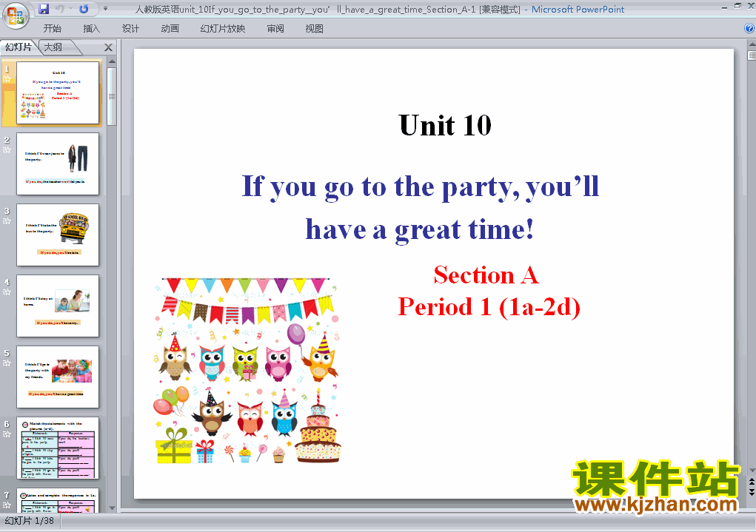Click the animation star icon beside slide 4
756x532 pixels.
[7, 292]
